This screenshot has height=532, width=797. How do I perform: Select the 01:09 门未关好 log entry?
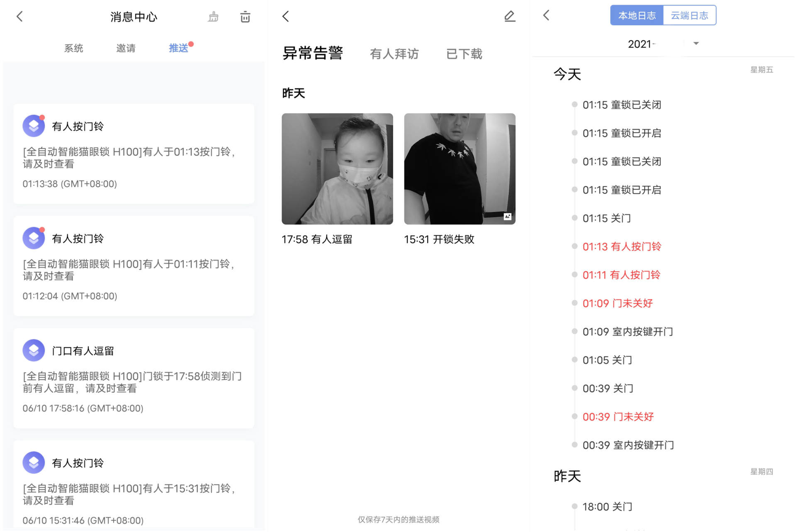pyautogui.click(x=617, y=303)
